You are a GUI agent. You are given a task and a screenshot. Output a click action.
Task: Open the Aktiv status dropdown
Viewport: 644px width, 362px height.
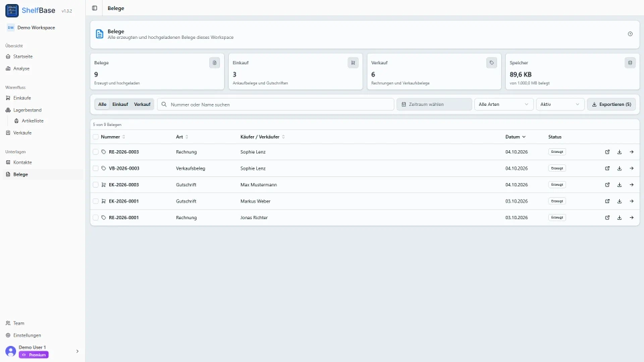[559, 105]
